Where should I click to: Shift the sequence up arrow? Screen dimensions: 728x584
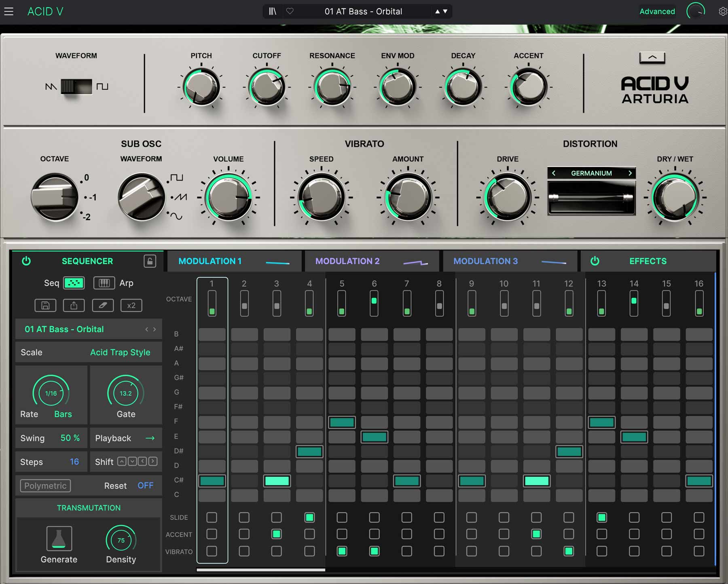point(122,461)
